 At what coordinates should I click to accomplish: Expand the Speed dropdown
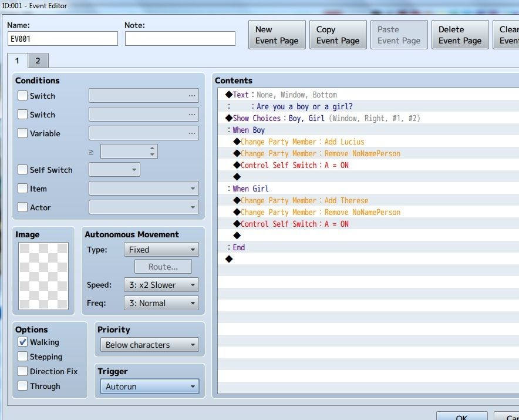(x=161, y=285)
